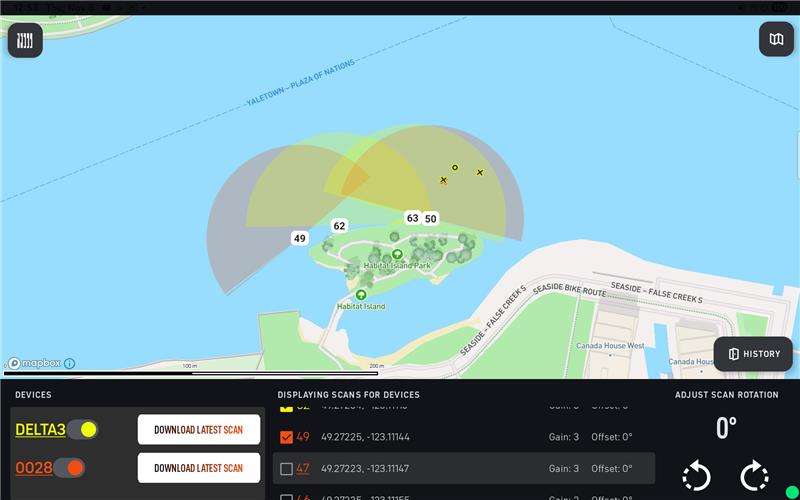Toggle the DELTA3 device switch
Viewport: 800px width, 500px height.
point(83,430)
